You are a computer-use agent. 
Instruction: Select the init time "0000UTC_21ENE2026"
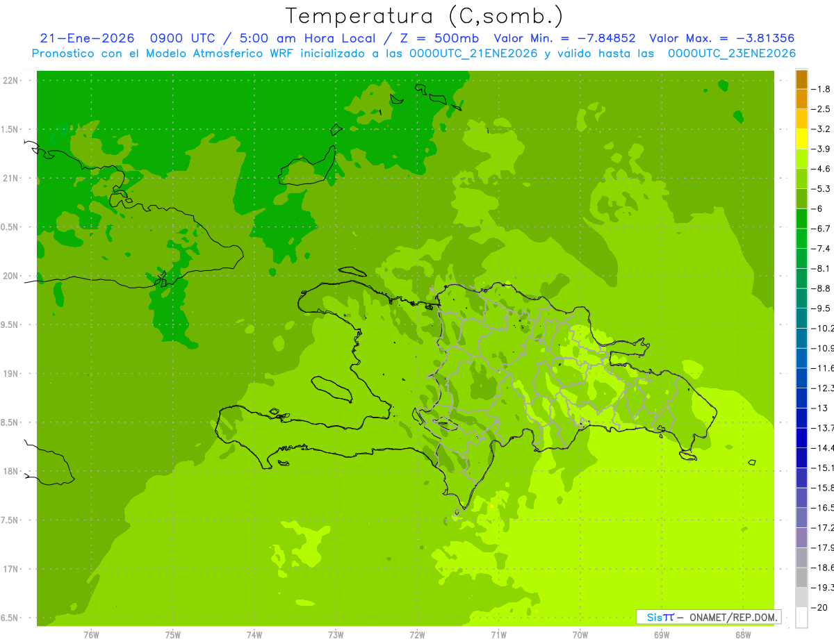click(x=473, y=53)
